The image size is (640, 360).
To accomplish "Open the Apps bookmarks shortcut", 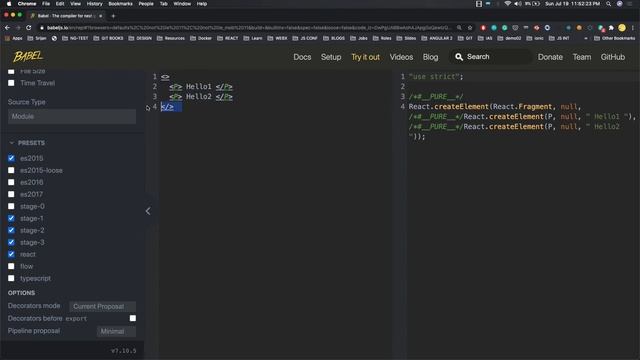I will point(13,38).
